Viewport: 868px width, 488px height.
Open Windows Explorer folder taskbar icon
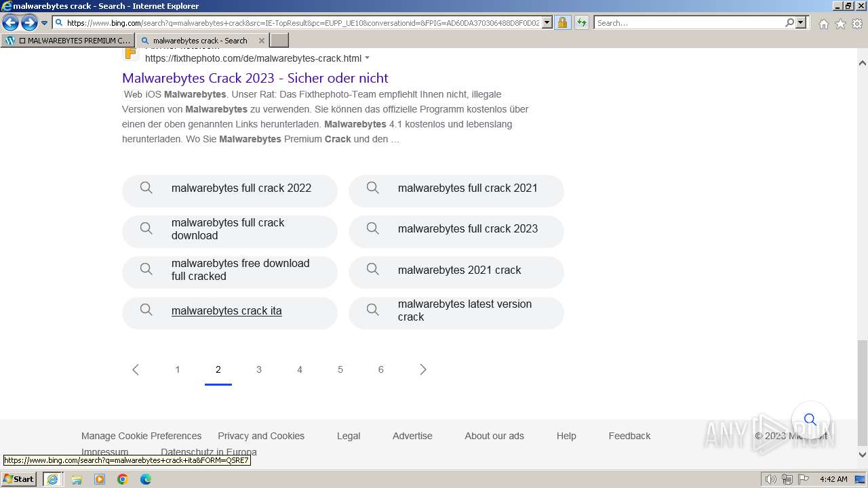[x=77, y=479]
